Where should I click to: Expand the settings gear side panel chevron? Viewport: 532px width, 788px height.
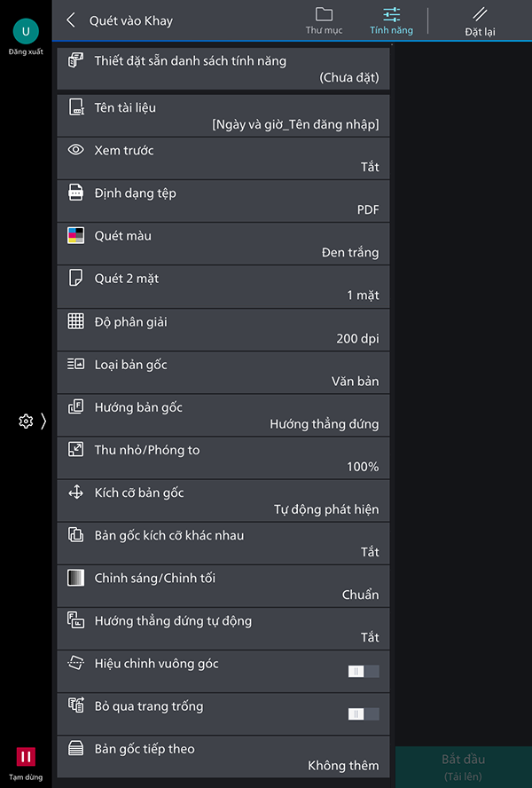(43, 422)
